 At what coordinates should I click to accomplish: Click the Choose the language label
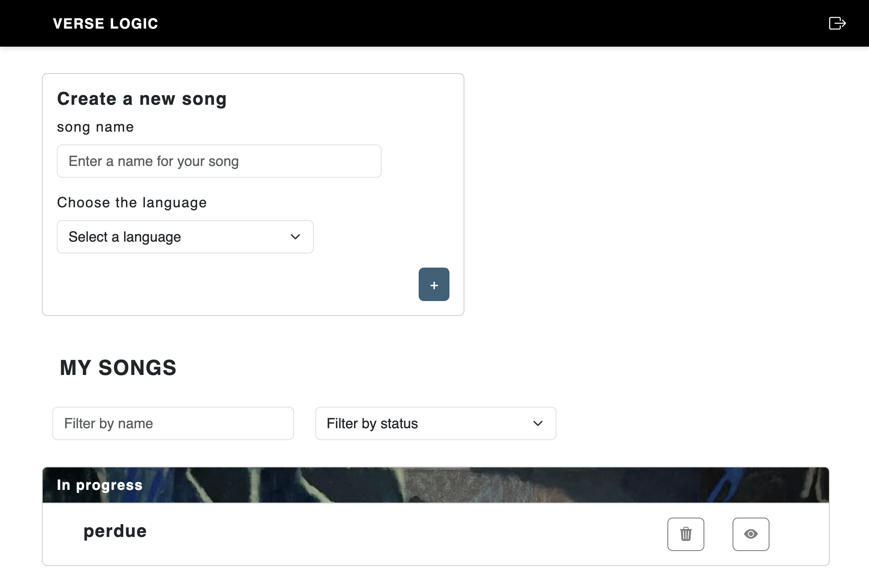pyautogui.click(x=132, y=202)
